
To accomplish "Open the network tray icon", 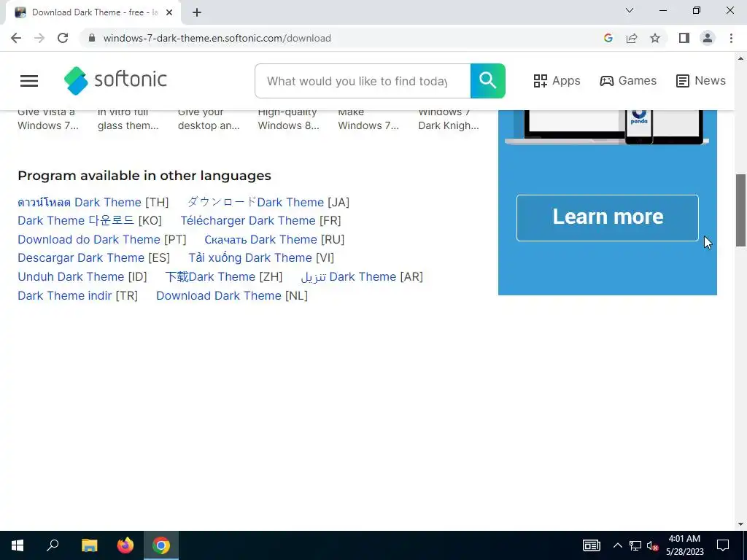I will click(x=635, y=545).
